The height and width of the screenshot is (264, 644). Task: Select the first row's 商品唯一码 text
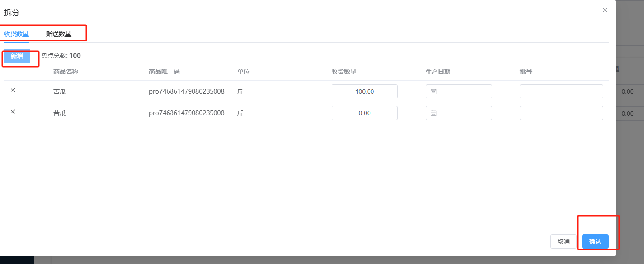tap(187, 91)
